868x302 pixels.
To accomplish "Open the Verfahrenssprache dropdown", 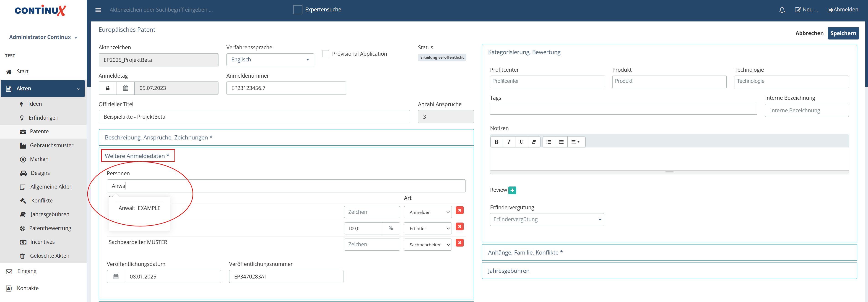I will click(270, 60).
